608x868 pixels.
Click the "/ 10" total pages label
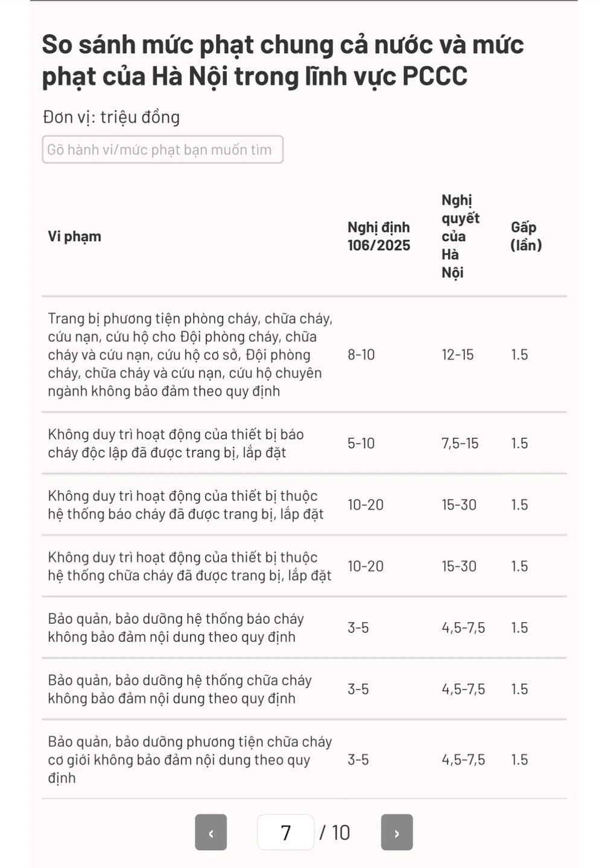335,832
